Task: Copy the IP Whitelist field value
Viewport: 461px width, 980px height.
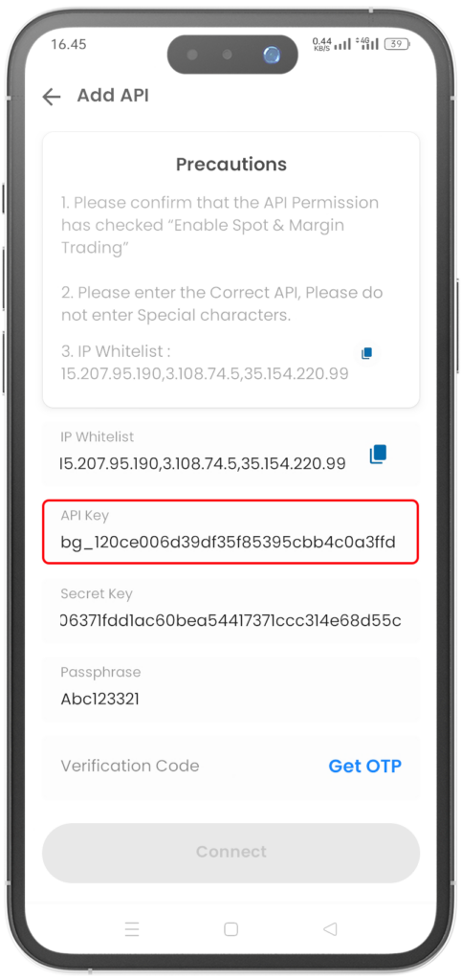Action: click(x=377, y=455)
